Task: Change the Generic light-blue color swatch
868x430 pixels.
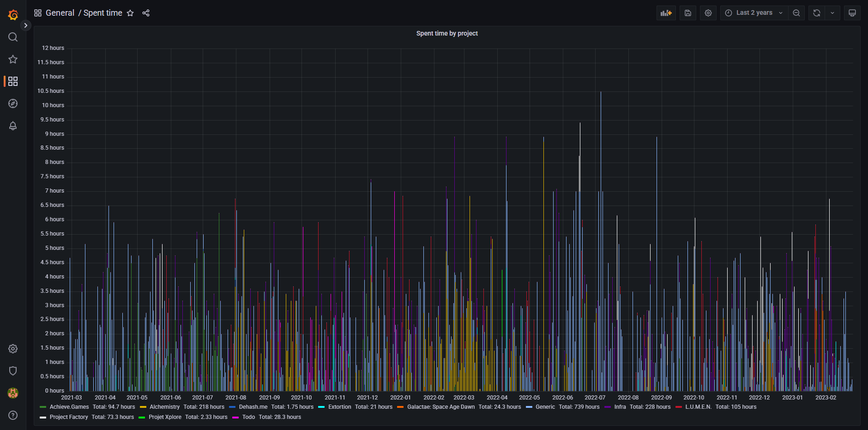Action: pos(529,407)
